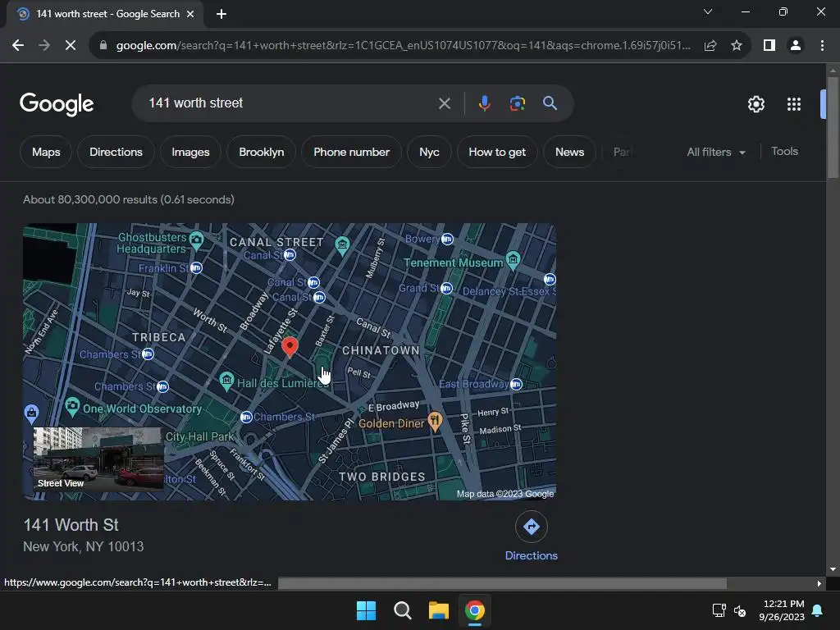Select the News filter chip
840x630 pixels.
click(569, 152)
